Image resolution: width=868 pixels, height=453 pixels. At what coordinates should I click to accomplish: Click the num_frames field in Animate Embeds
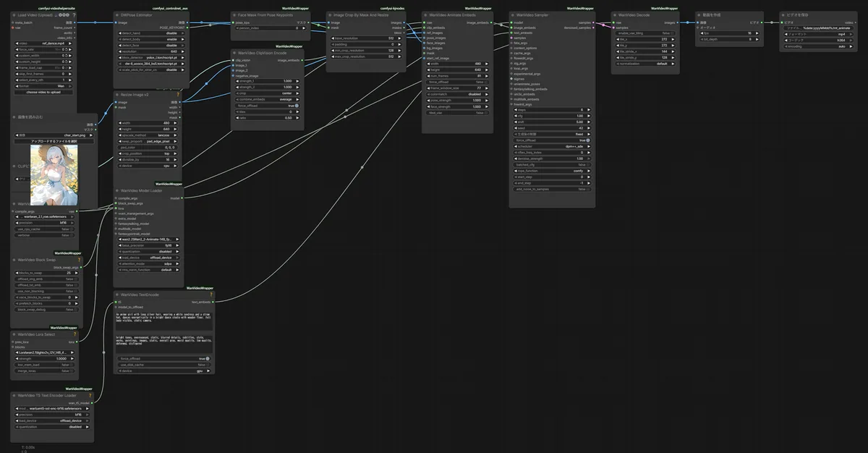[x=456, y=75]
